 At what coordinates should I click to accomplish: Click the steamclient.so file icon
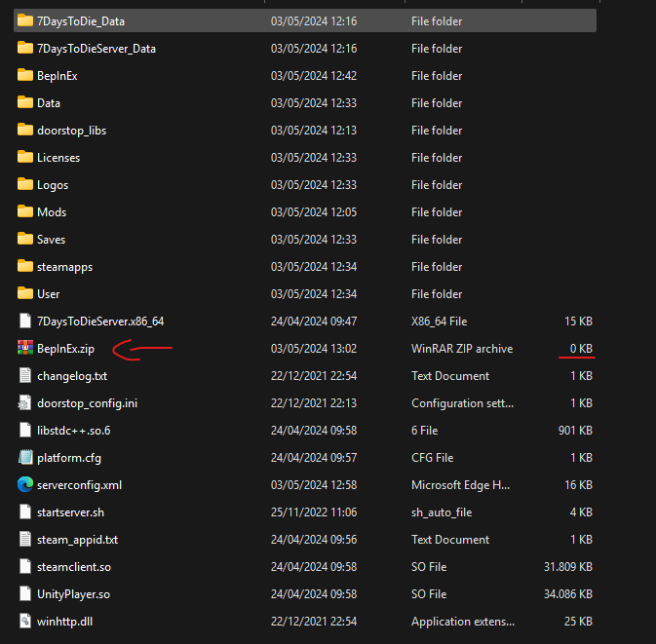tap(25, 566)
